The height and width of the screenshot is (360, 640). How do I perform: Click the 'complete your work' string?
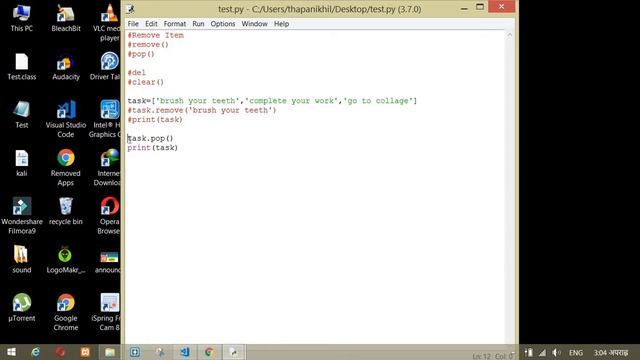(x=291, y=101)
